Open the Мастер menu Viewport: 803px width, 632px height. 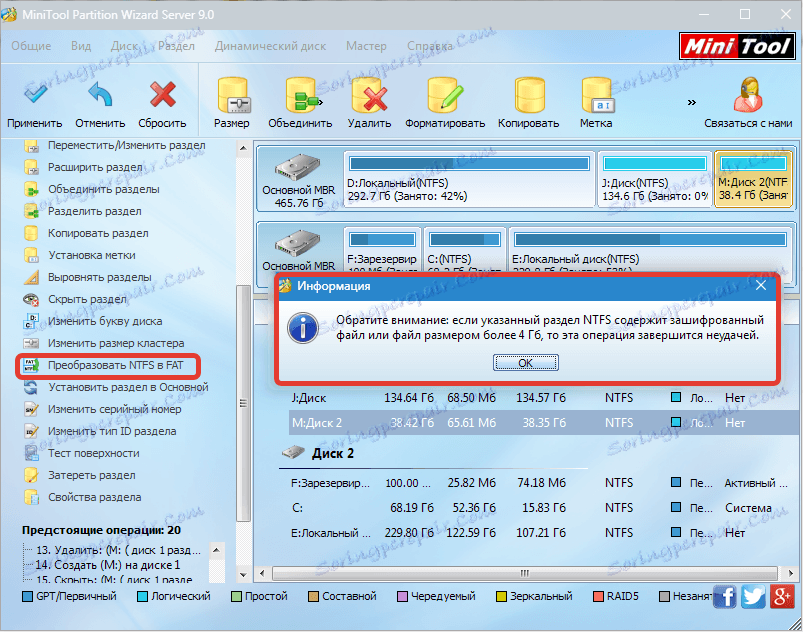click(366, 46)
